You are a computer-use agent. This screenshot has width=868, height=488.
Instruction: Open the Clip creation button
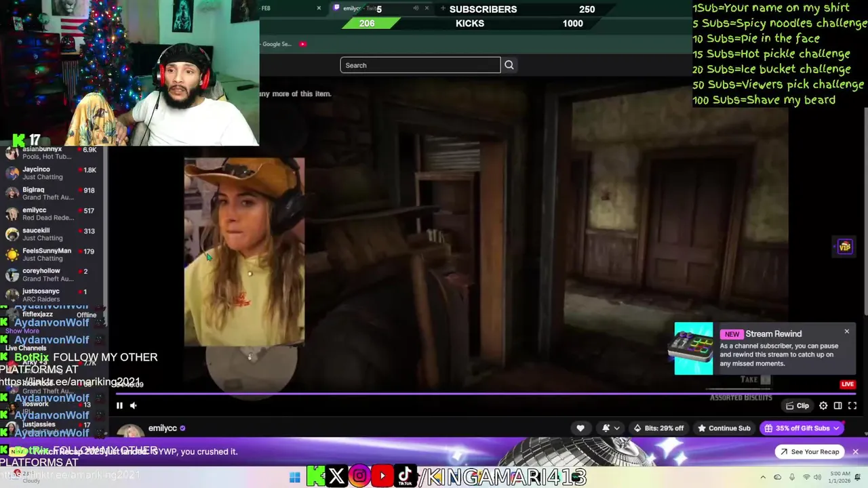coord(797,406)
